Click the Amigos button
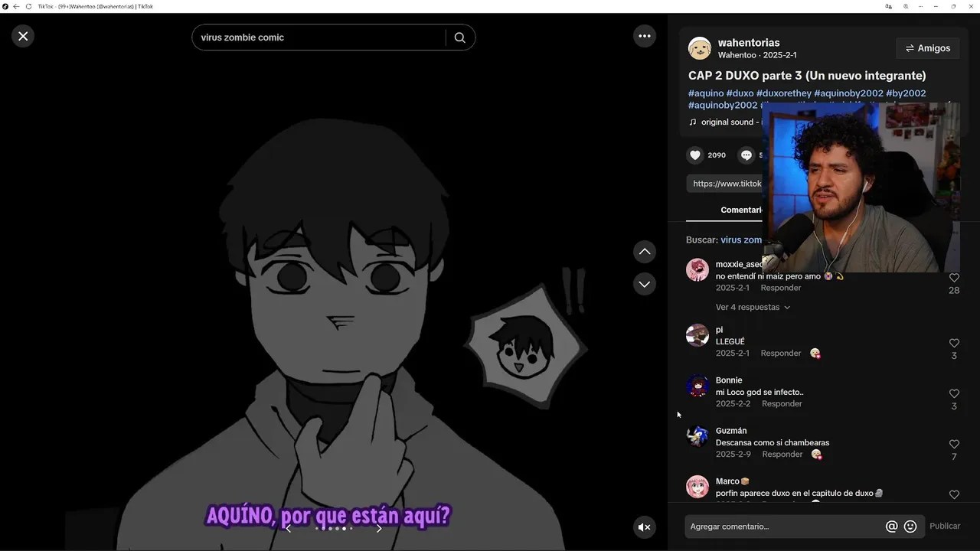Screen dimensions: 980x551 [927, 48]
